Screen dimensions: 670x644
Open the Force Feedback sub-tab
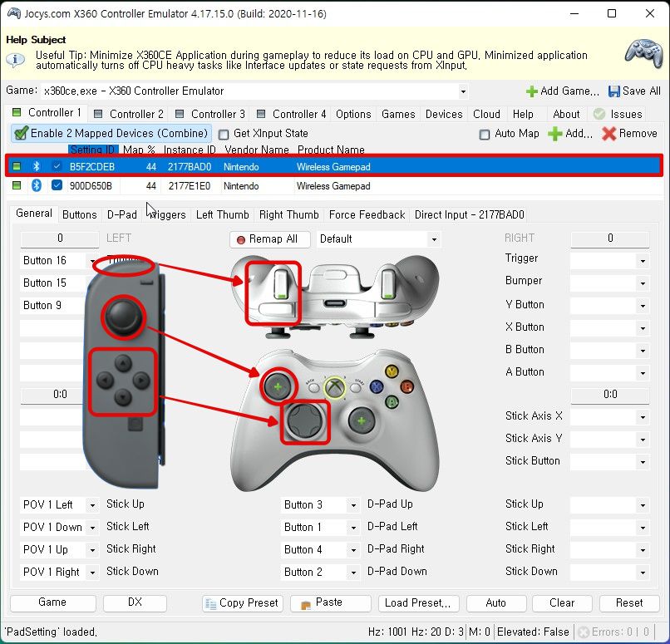tap(367, 214)
